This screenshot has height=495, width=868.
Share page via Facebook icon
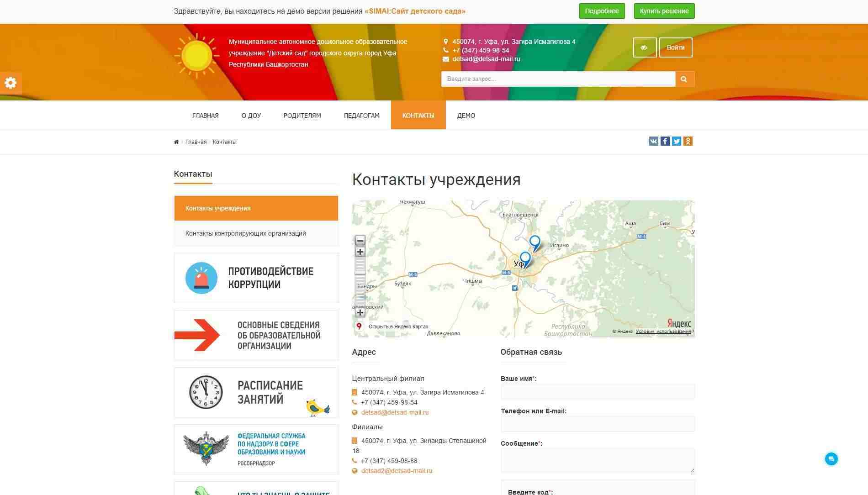coord(665,141)
